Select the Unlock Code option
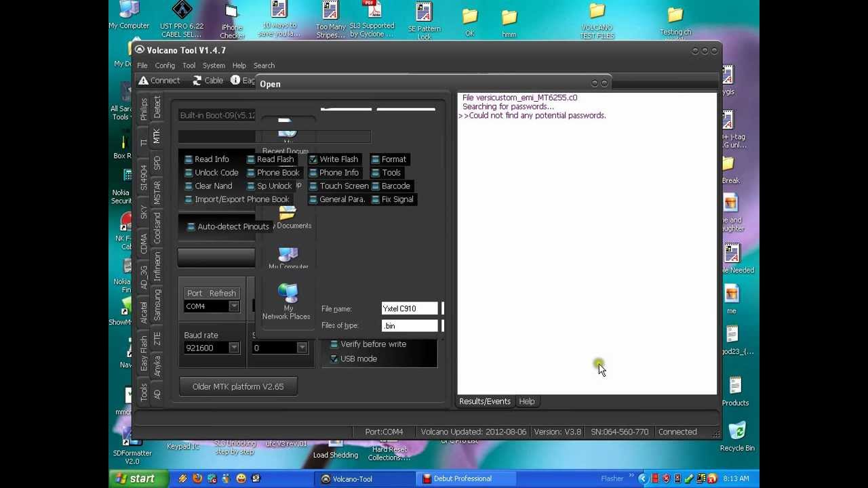Viewport: 868px width, 488px height. (211, 173)
